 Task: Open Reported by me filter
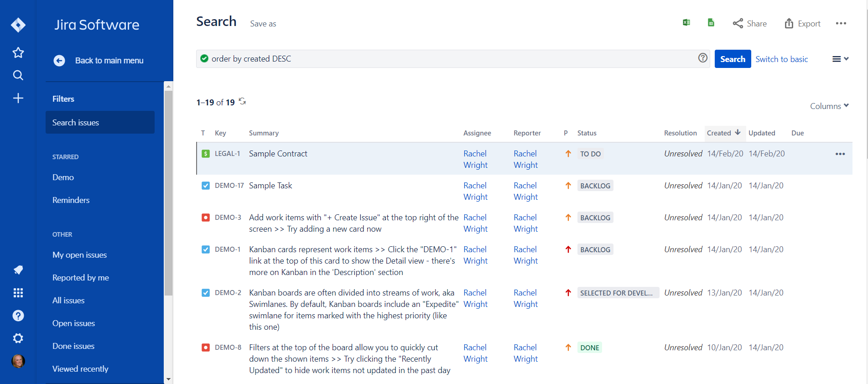coord(80,278)
